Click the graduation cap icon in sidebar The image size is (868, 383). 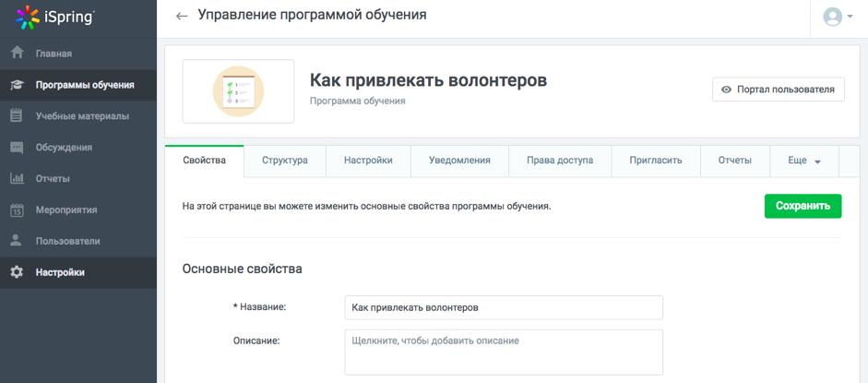17,85
